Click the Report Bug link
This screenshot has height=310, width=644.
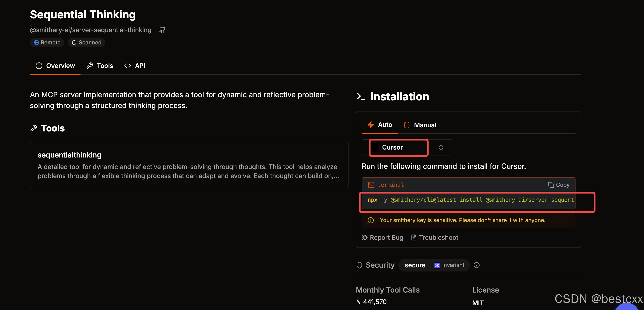pyautogui.click(x=386, y=237)
